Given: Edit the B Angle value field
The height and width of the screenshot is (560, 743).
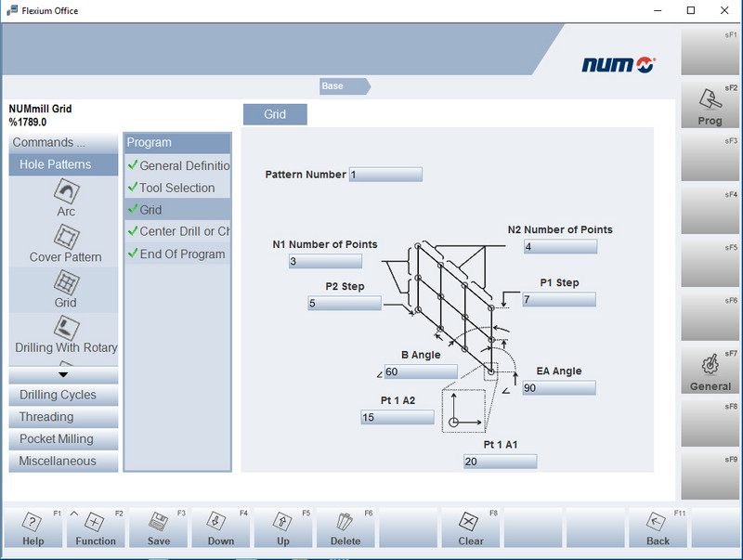Looking at the screenshot, I should [x=420, y=371].
